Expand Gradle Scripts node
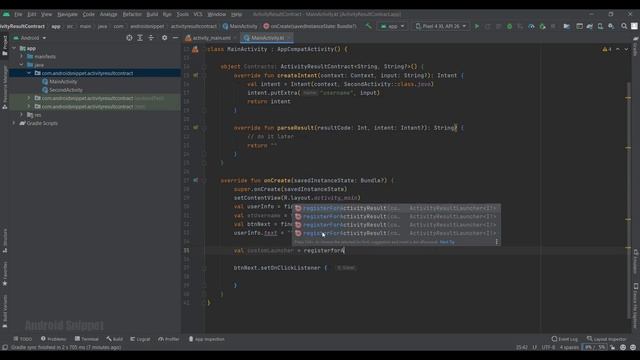The width and height of the screenshot is (640, 360). coord(14,123)
